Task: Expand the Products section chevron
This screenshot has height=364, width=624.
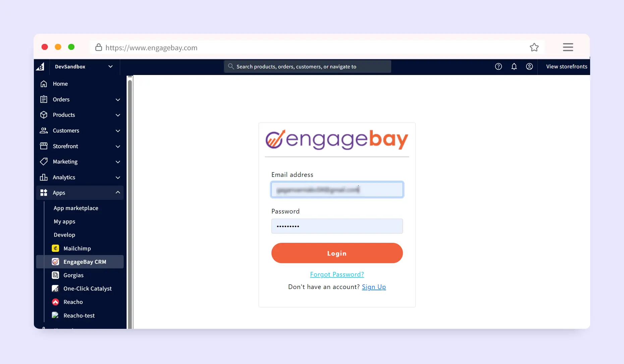Action: click(118, 115)
